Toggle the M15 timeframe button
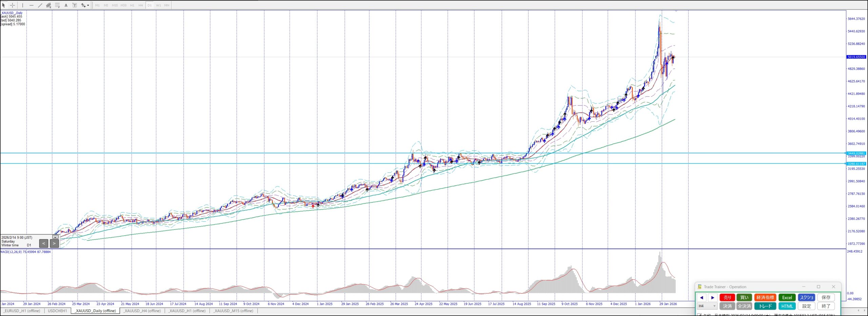The image size is (868, 316). click(x=115, y=5)
